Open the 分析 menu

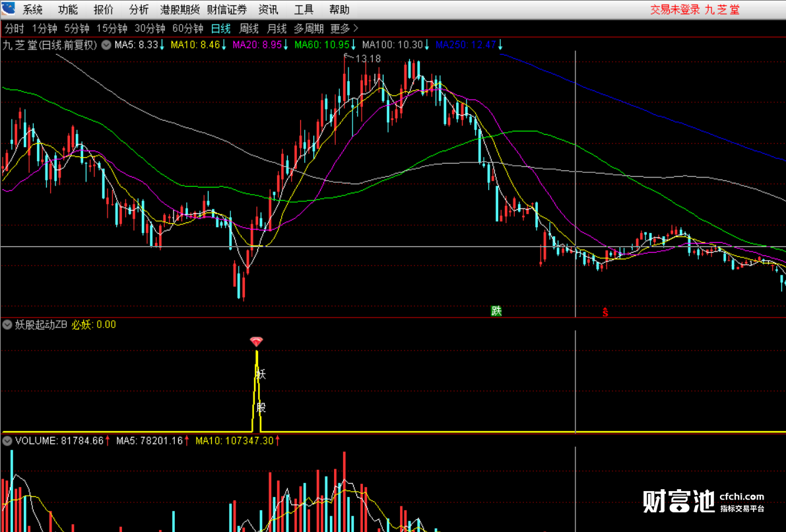(139, 9)
